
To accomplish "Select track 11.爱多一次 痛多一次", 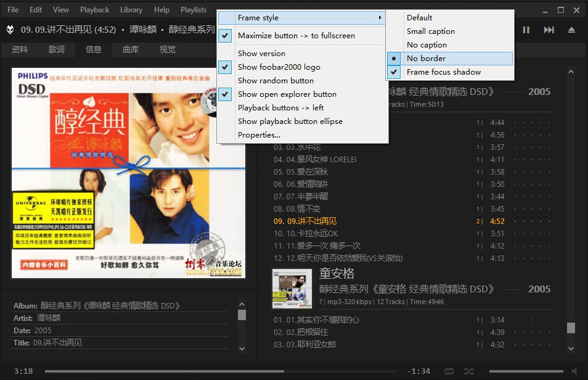I will pyautogui.click(x=412, y=246).
